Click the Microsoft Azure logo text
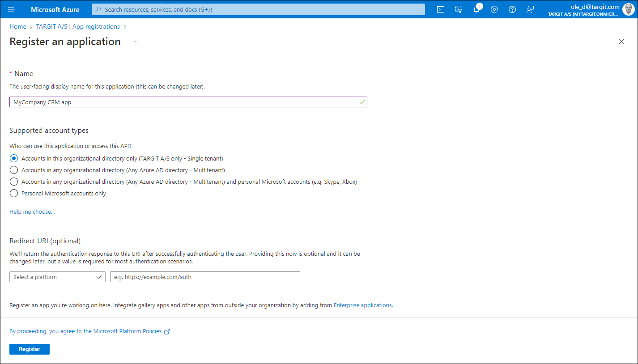638x364 pixels. click(55, 9)
